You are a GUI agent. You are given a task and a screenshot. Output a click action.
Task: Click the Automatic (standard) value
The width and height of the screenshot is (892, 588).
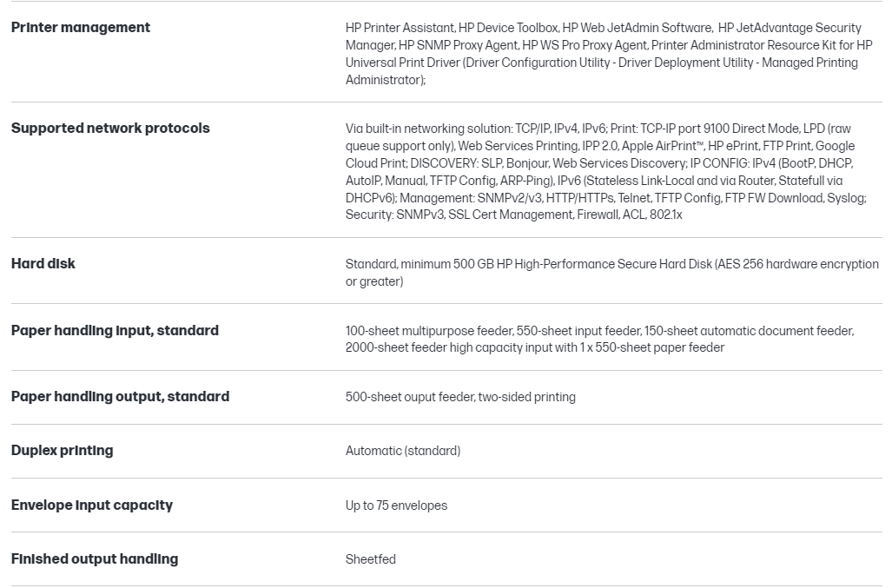tap(403, 451)
